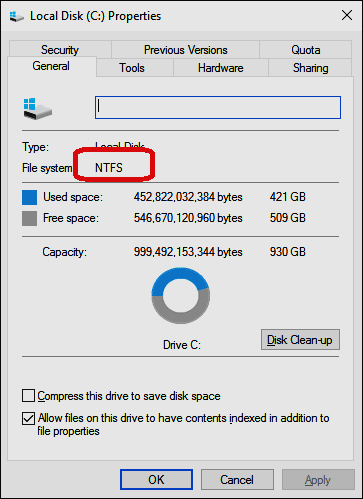Click the 546,670,120,960 bytes free value

click(188, 218)
